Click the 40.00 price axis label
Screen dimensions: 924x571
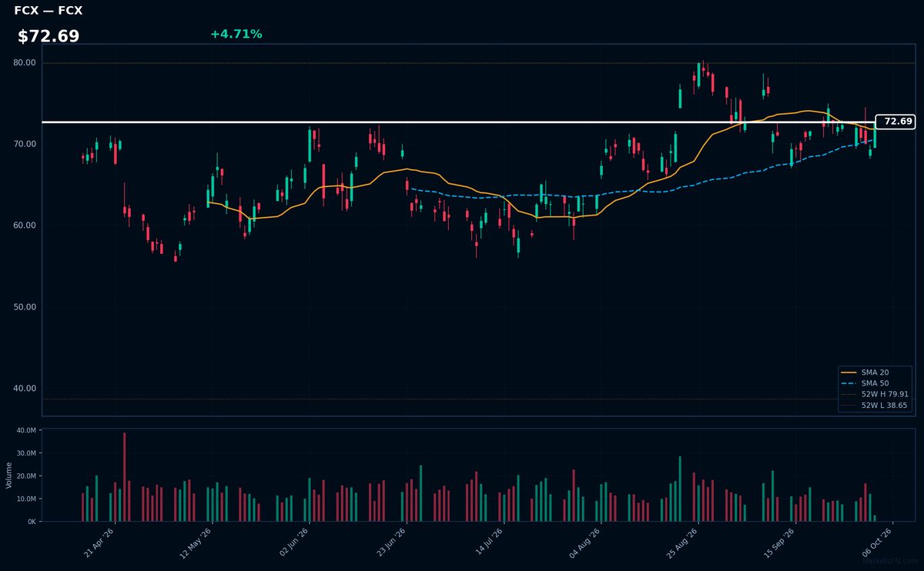click(25, 389)
